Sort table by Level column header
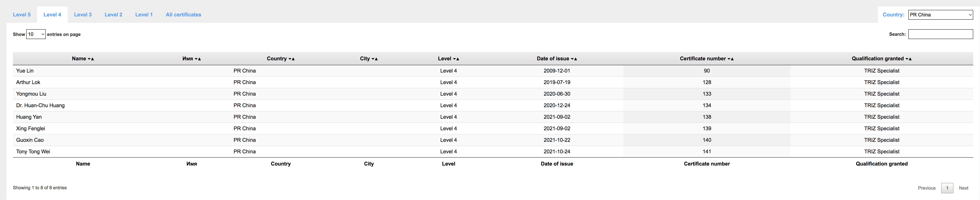 448,59
